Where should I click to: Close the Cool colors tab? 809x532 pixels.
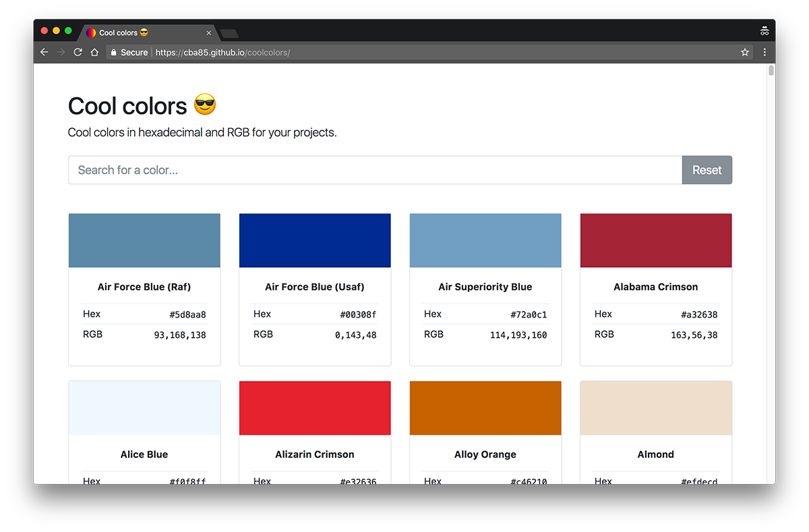(209, 33)
